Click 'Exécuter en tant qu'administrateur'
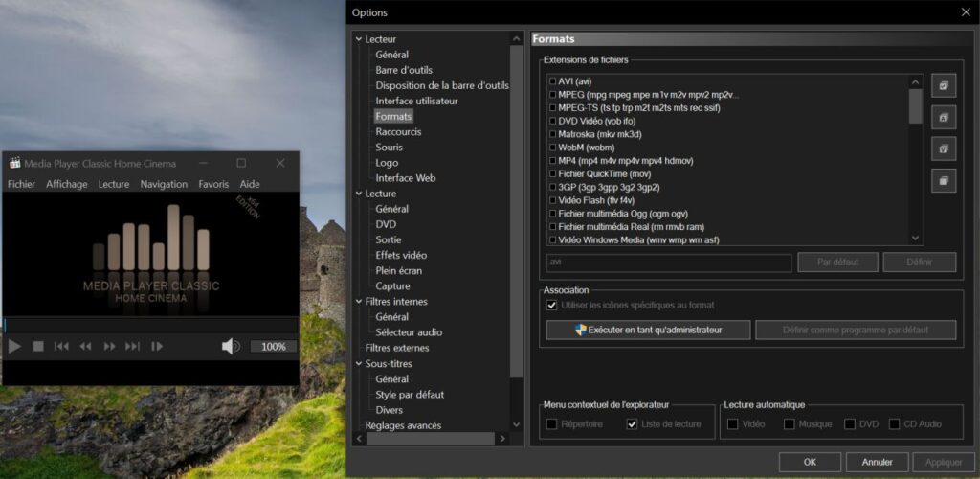Image resolution: width=980 pixels, height=479 pixels. tap(648, 330)
